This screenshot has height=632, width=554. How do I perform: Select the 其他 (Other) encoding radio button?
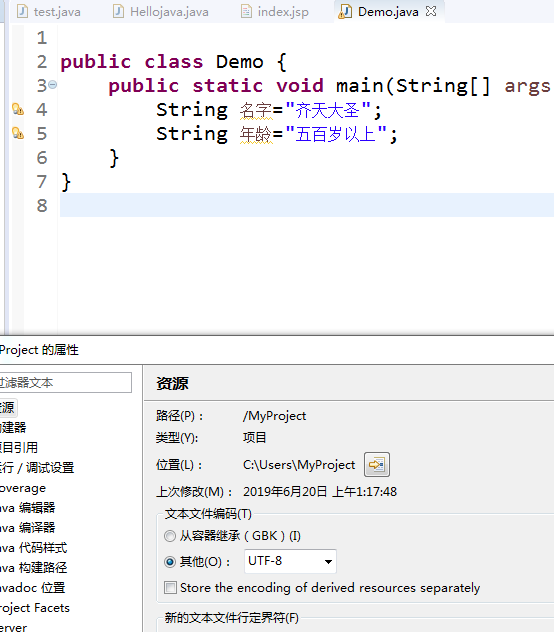[170, 561]
